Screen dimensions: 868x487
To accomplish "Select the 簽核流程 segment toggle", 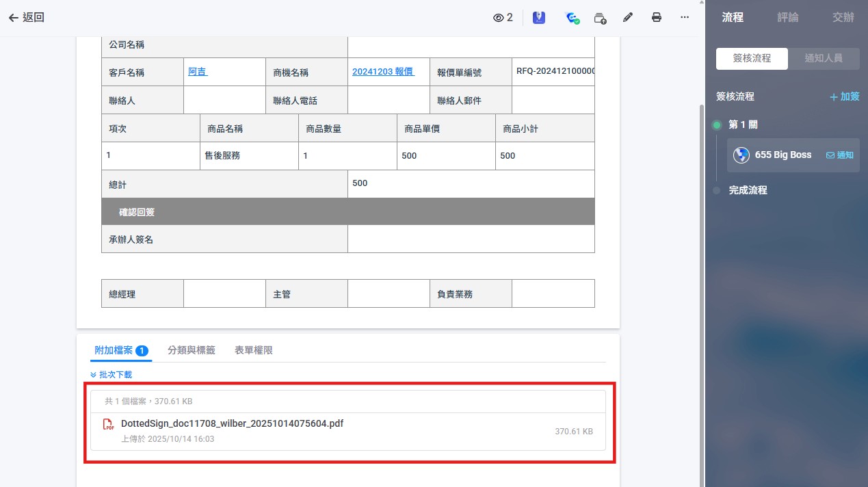I will click(x=752, y=59).
